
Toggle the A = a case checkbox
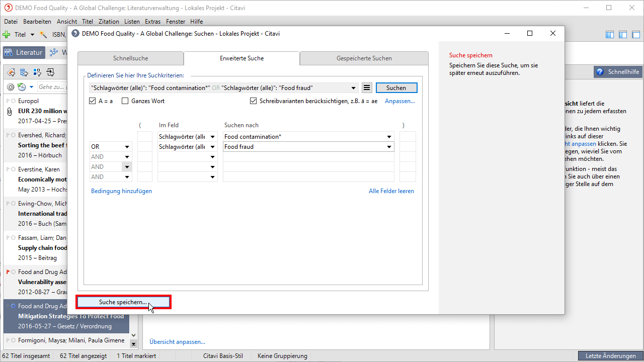pos(92,101)
